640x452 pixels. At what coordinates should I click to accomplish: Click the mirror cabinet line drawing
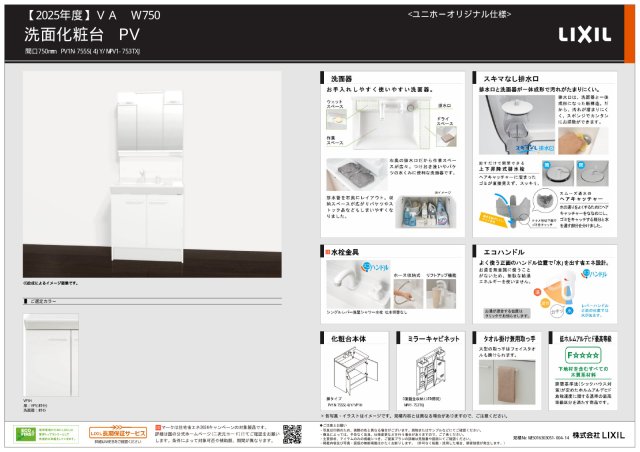[x=431, y=370]
